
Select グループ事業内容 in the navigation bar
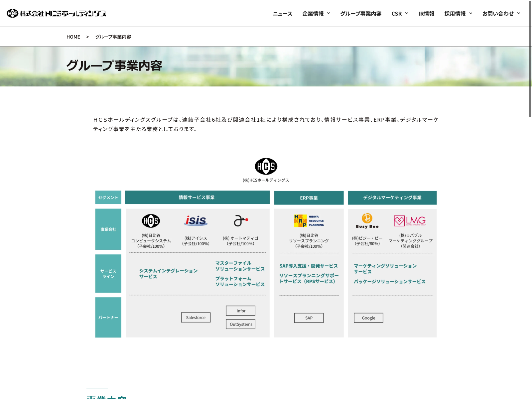(x=361, y=14)
